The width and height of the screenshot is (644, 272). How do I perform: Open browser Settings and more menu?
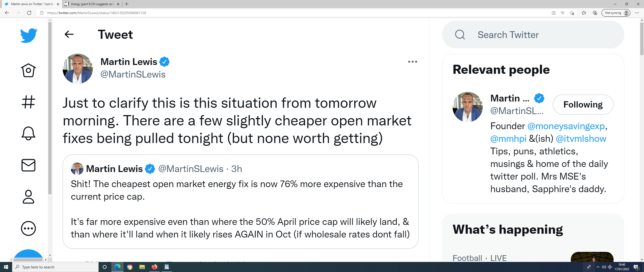pos(637,13)
